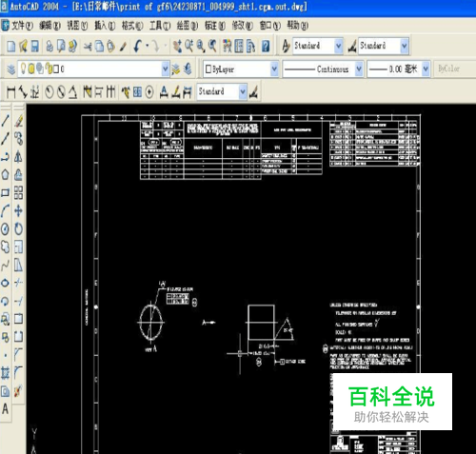Use the Explode tool
476x454 pixels.
[x=19, y=391]
